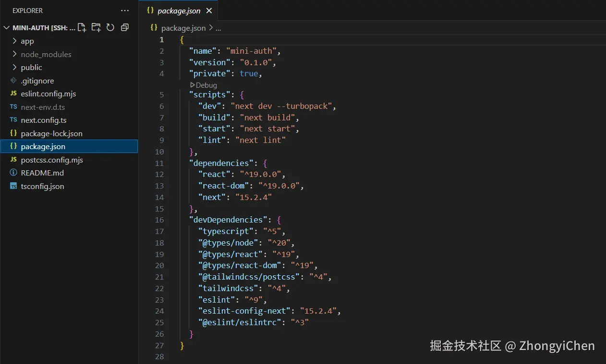
Task: Open Explorer views and more actions menu
Action: (125, 11)
